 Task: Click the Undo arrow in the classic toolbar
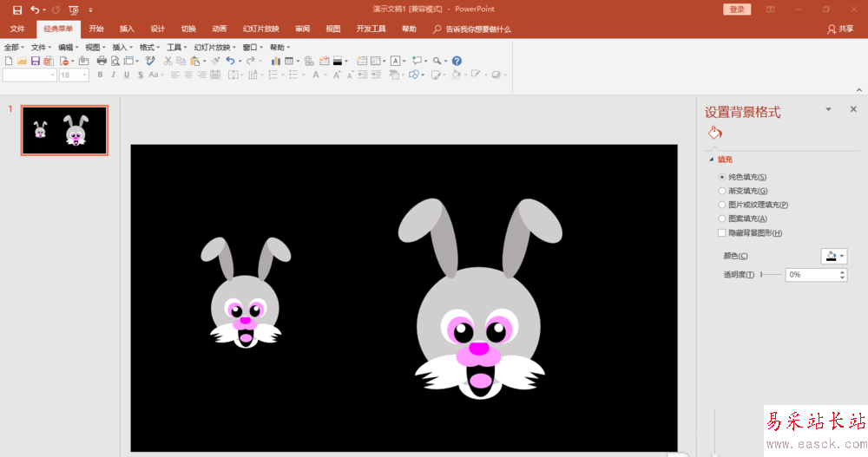(x=230, y=62)
